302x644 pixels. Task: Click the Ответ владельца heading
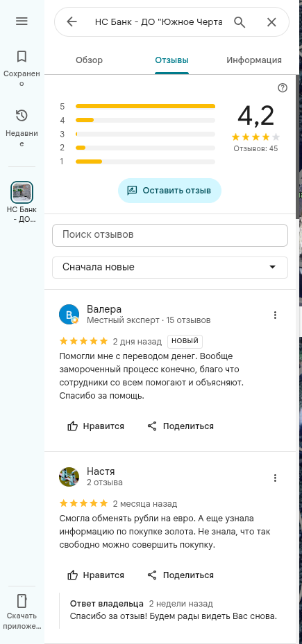[106, 604]
